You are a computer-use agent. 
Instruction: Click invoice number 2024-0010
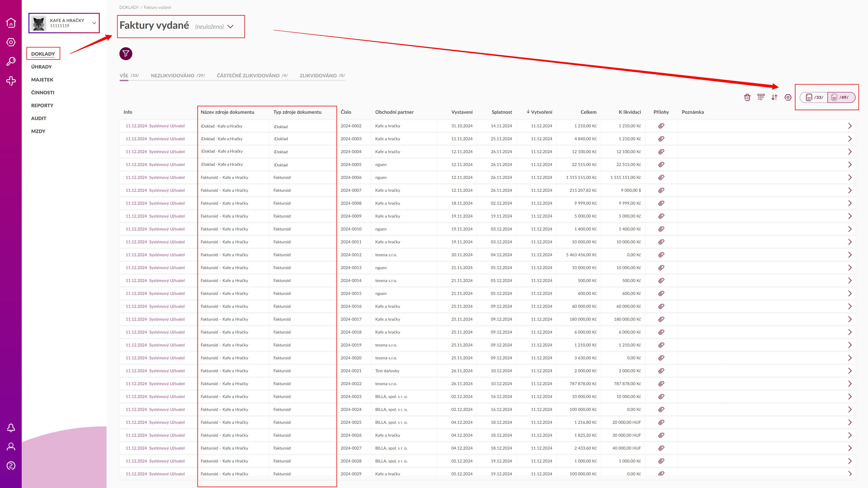tap(351, 229)
